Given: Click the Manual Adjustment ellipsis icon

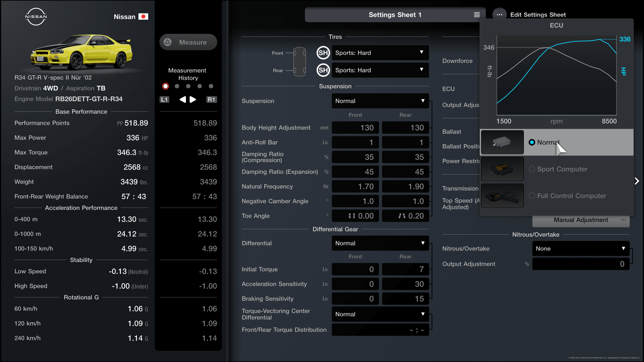Looking at the screenshot, I should tap(623, 220).
